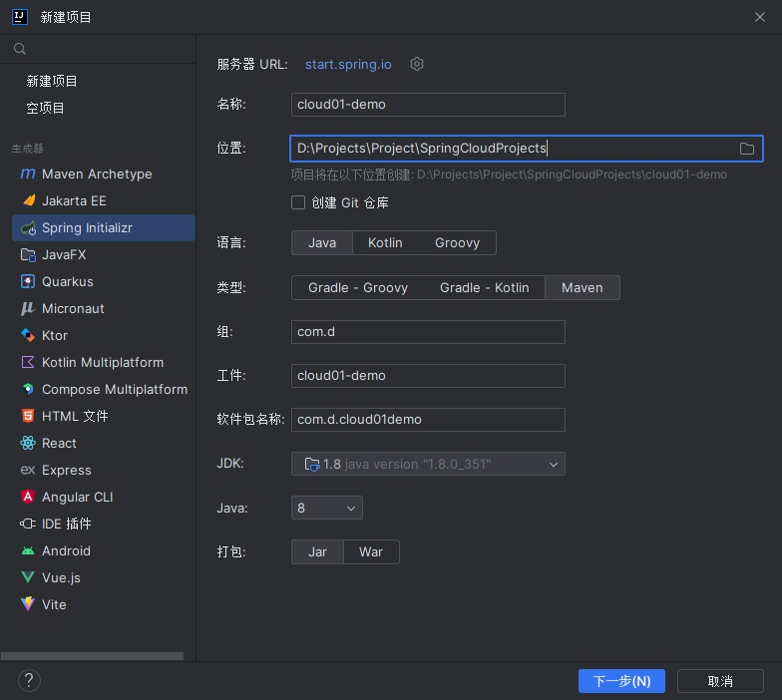
Task: Choose Gradle - Kotlin build type
Action: (x=485, y=287)
